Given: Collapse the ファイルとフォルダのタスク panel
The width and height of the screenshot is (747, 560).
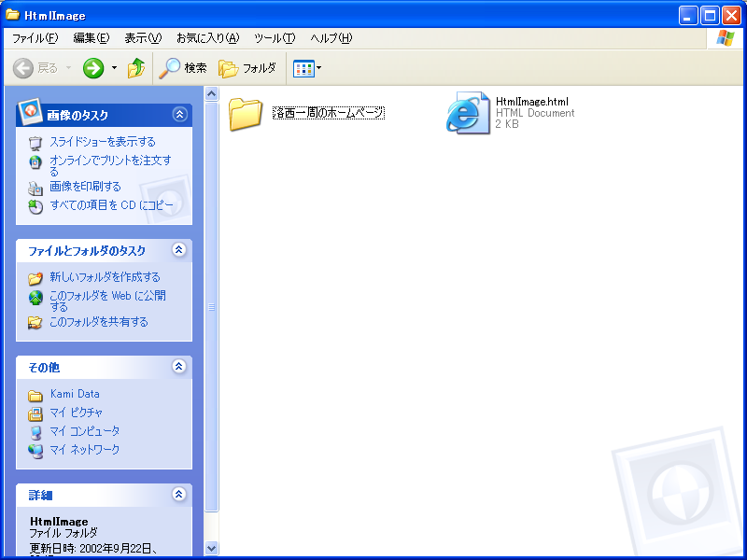Looking at the screenshot, I should [x=180, y=250].
